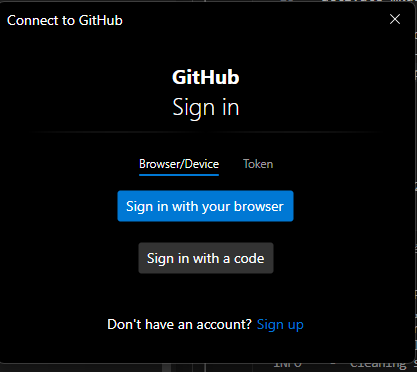Switch to the Token tab
The width and height of the screenshot is (417, 372).
click(x=258, y=164)
